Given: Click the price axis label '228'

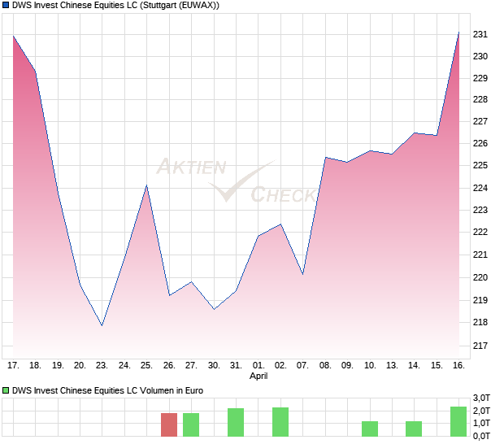Looking at the screenshot, I should (x=480, y=100).
